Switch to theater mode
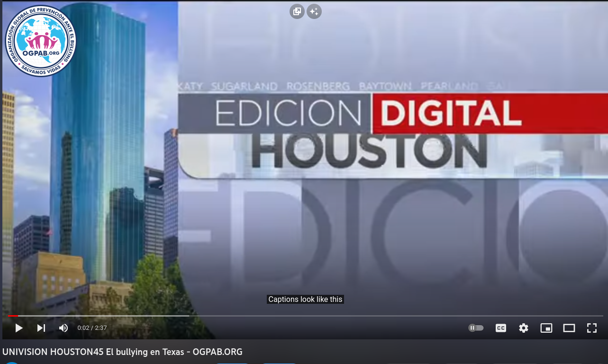The height and width of the screenshot is (364, 608). coord(569,328)
